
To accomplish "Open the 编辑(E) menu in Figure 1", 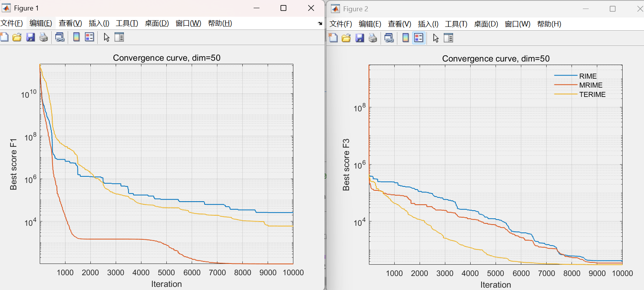I will tap(41, 23).
